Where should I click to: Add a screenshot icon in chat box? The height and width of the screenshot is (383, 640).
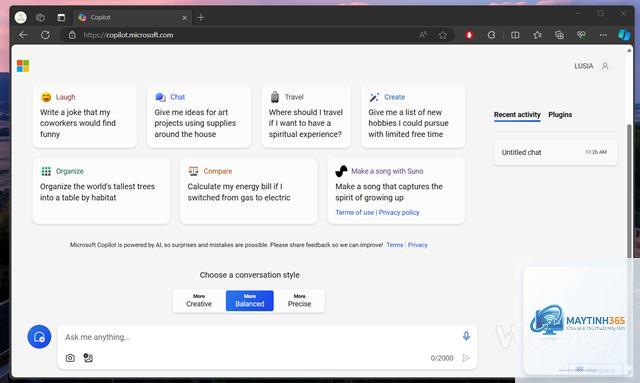click(88, 358)
